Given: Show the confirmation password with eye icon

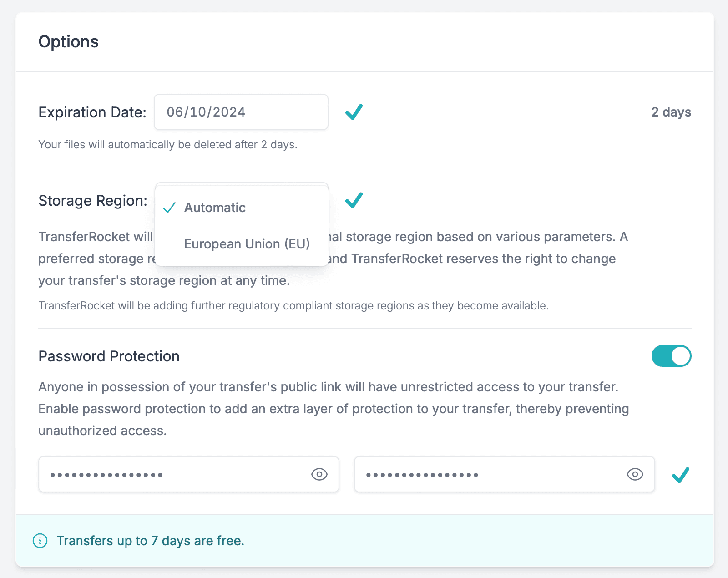Looking at the screenshot, I should pyautogui.click(x=635, y=474).
